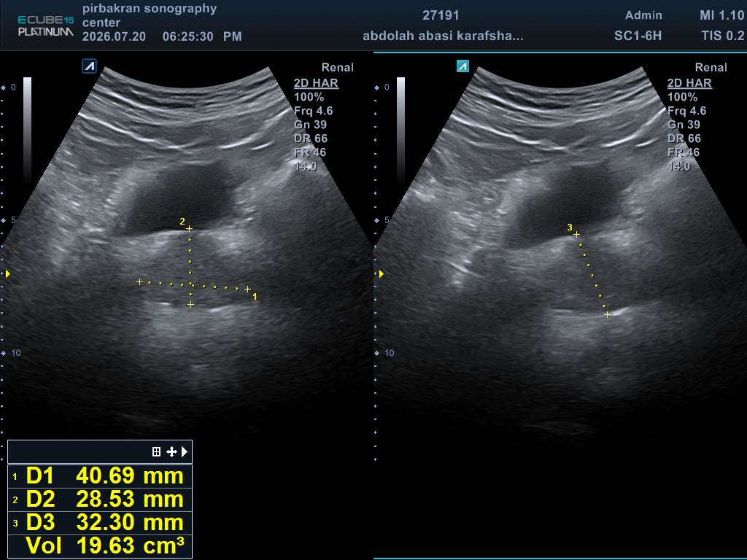Click the FR 46 value on right image
Viewport: 747px width, 560px height.
684,152
